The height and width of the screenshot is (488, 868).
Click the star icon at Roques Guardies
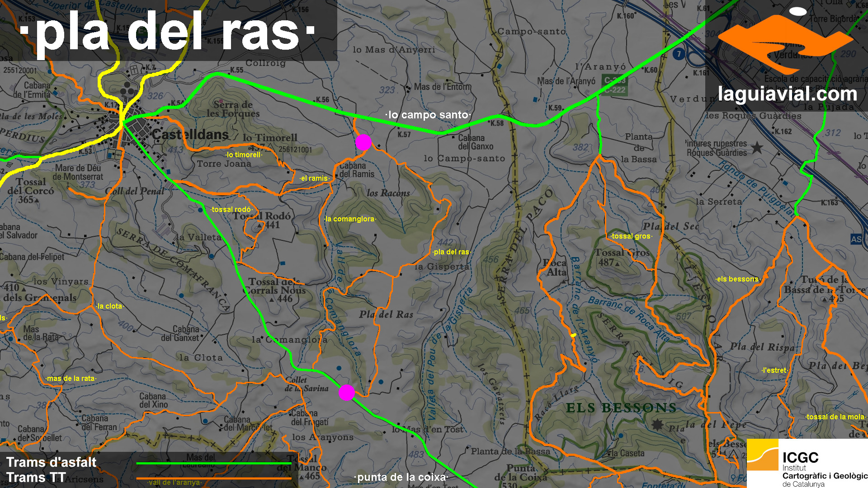(x=757, y=147)
